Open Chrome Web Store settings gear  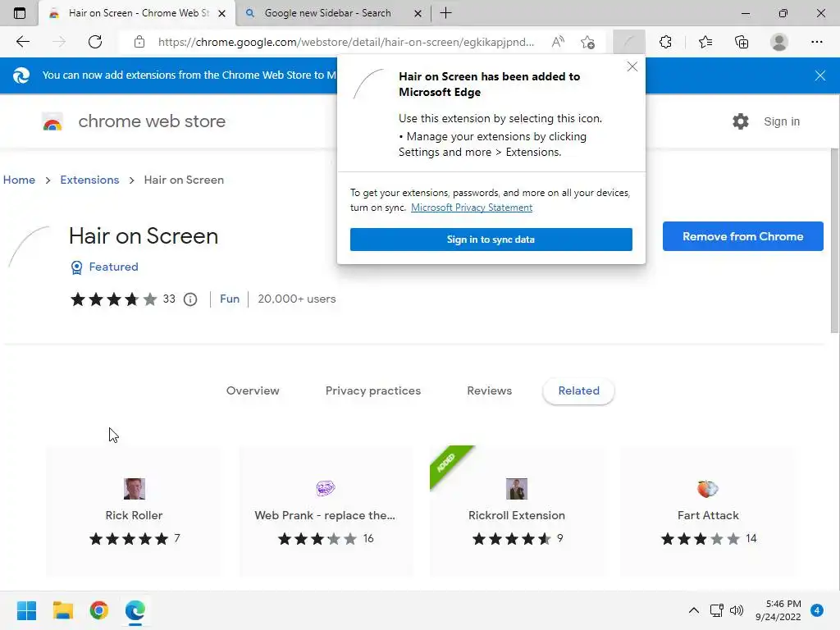tap(741, 121)
